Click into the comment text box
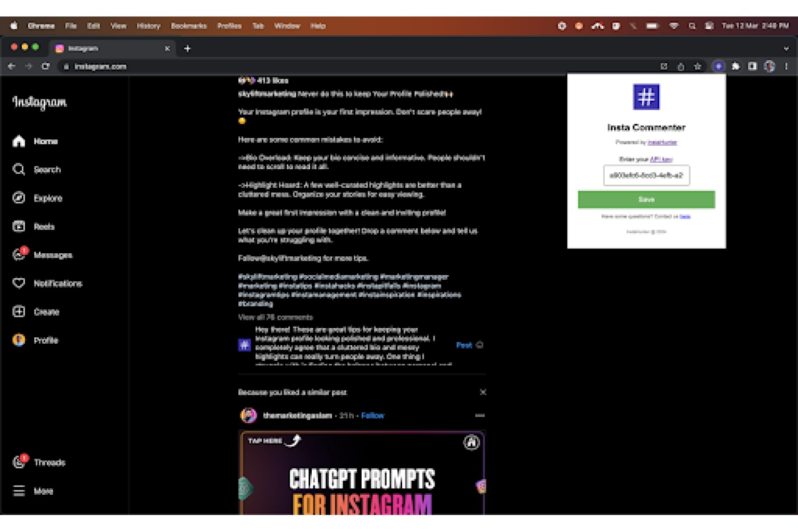Viewport: 798px width, 532px height. [x=353, y=345]
